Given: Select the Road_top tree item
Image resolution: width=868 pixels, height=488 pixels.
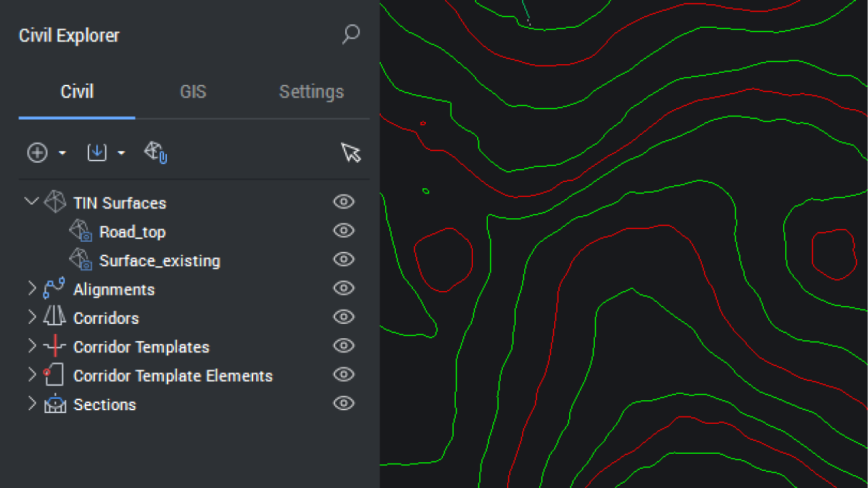Looking at the screenshot, I should click(133, 233).
